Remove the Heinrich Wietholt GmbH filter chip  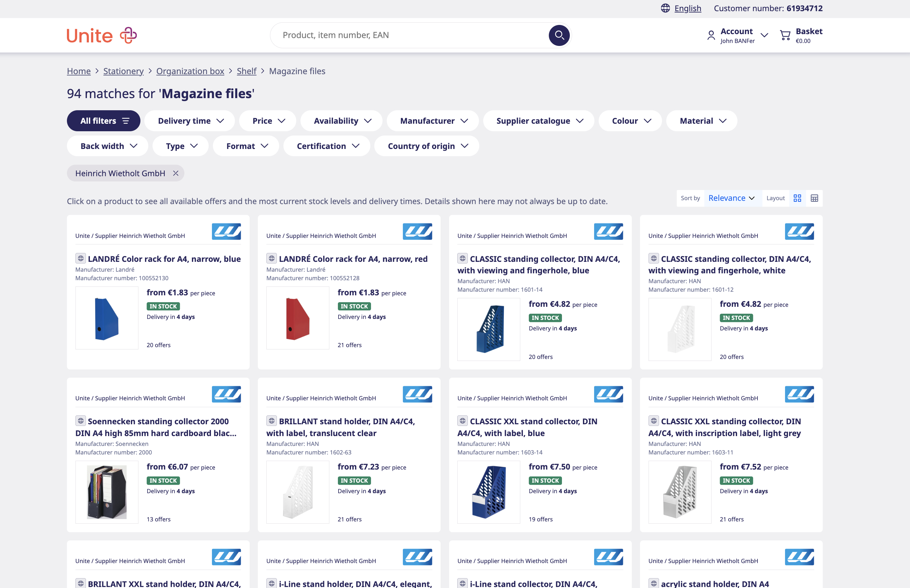[176, 173]
